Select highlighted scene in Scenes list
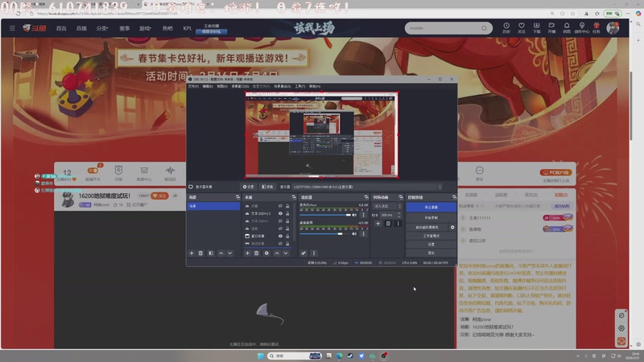Screen dimensions: 644x362 pos(213,206)
